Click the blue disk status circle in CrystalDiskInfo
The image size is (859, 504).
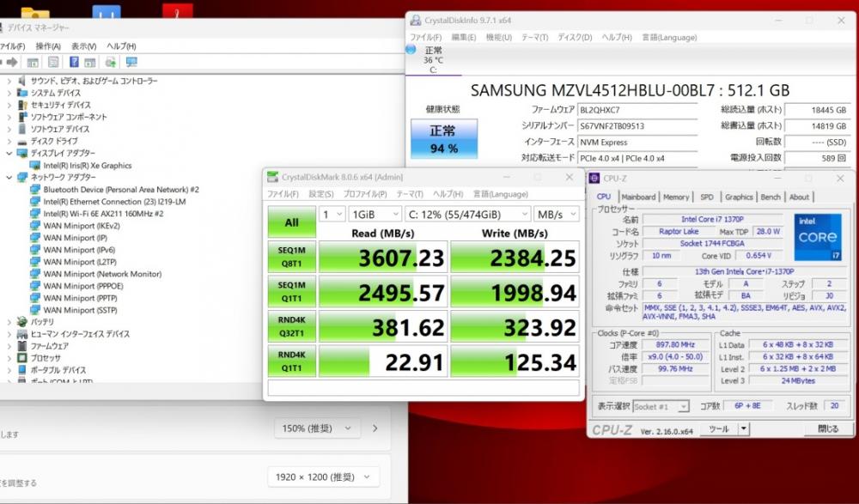pos(411,49)
